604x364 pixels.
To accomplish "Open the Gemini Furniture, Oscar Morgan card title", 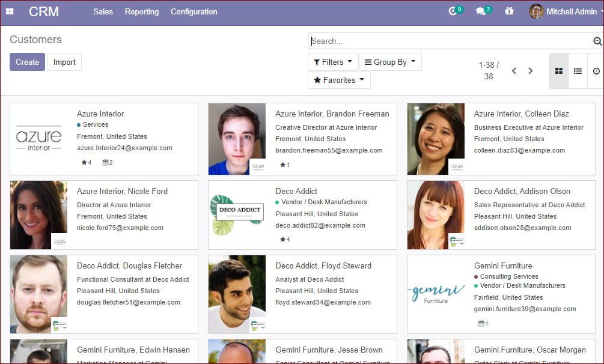I will tap(529, 350).
